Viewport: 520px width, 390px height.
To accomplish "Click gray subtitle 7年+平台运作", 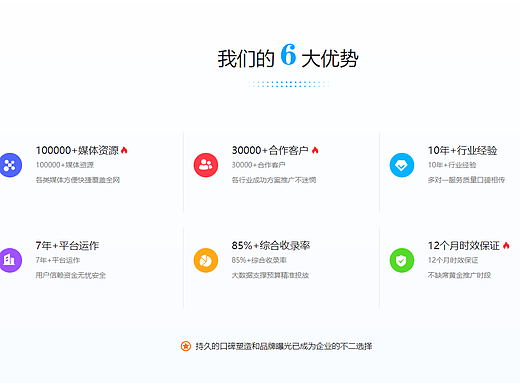I will pyautogui.click(x=58, y=260).
